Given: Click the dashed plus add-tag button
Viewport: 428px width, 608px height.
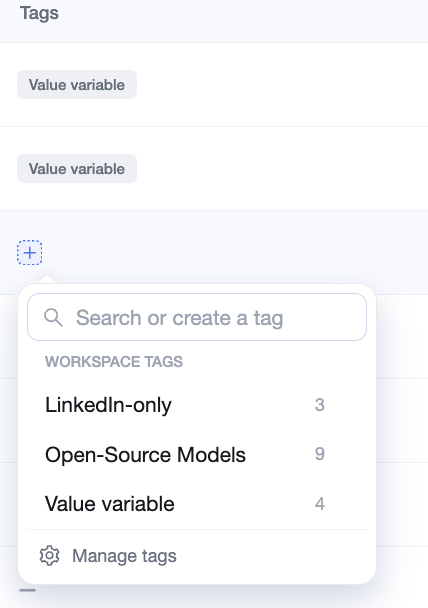Looking at the screenshot, I should click(x=29, y=253).
